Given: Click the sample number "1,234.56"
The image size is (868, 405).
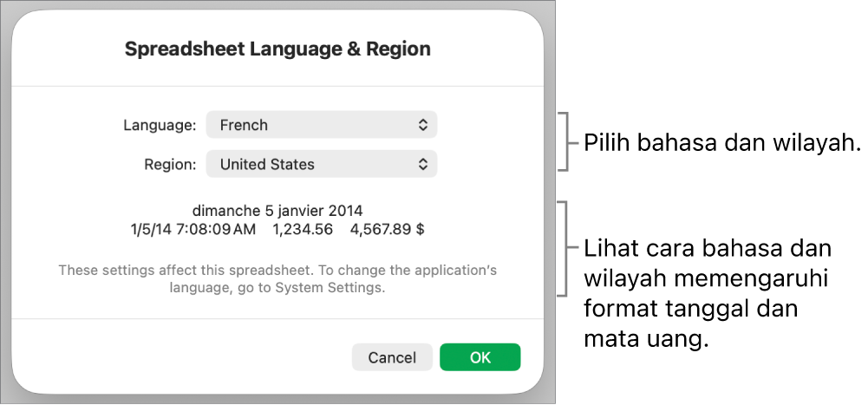Looking at the screenshot, I should (303, 230).
